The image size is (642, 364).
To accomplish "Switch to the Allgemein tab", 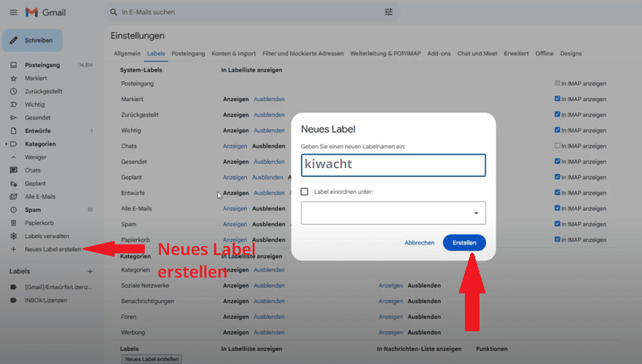I will coord(127,54).
